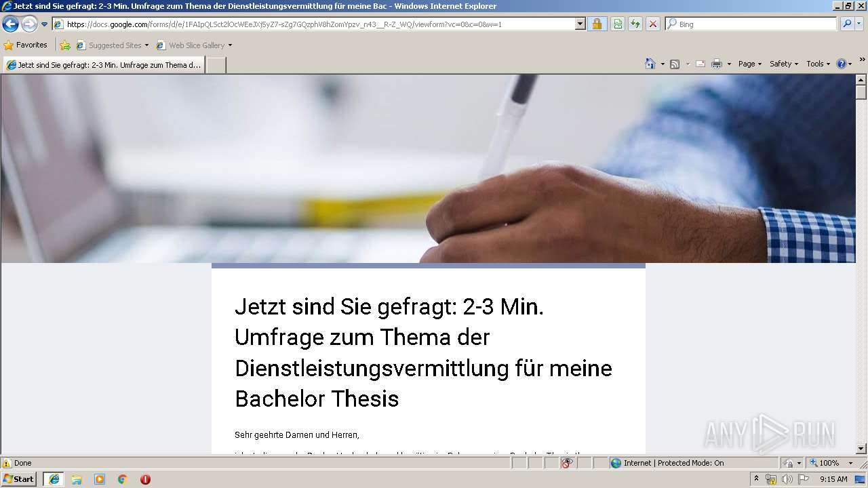Click the page scroll down arrow
The image size is (868, 488).
pyautogui.click(x=861, y=448)
